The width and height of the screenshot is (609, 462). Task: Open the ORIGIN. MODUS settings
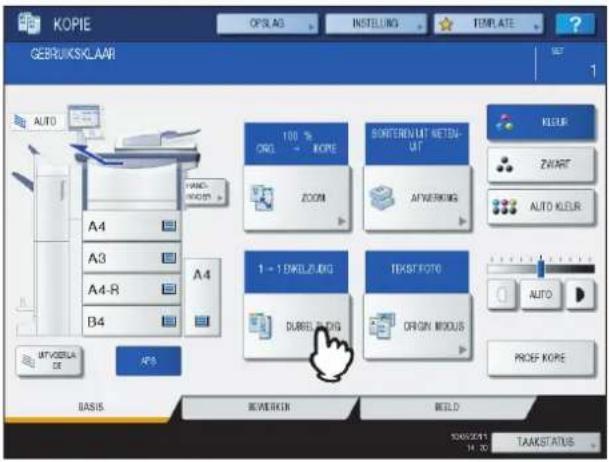coord(418,326)
